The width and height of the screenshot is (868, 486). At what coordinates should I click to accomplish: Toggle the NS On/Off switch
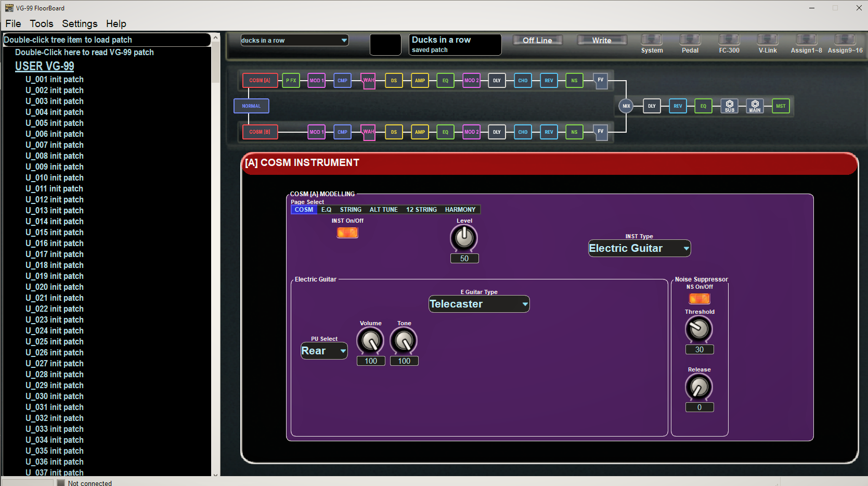[x=699, y=299]
